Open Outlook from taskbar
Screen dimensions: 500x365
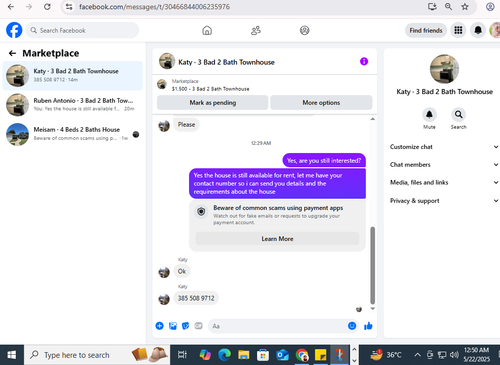282,355
